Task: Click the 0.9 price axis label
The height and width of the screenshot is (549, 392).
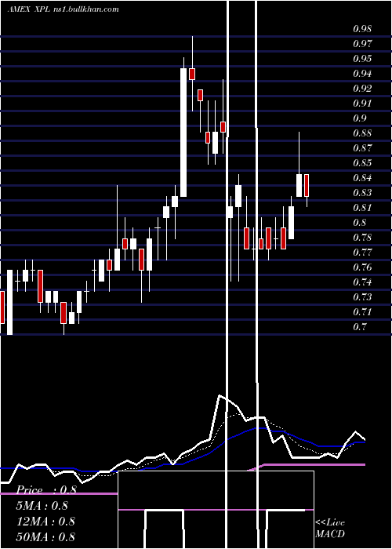Action: (359, 118)
